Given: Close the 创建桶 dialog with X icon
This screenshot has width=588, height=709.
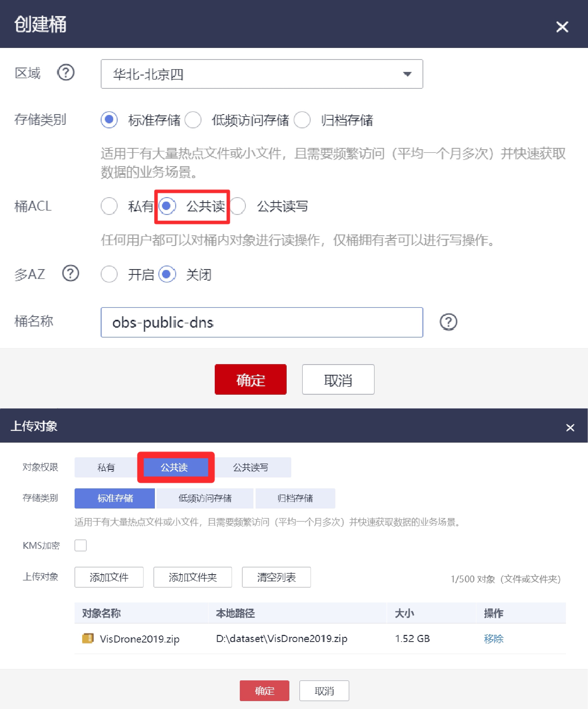Looking at the screenshot, I should coord(562,27).
